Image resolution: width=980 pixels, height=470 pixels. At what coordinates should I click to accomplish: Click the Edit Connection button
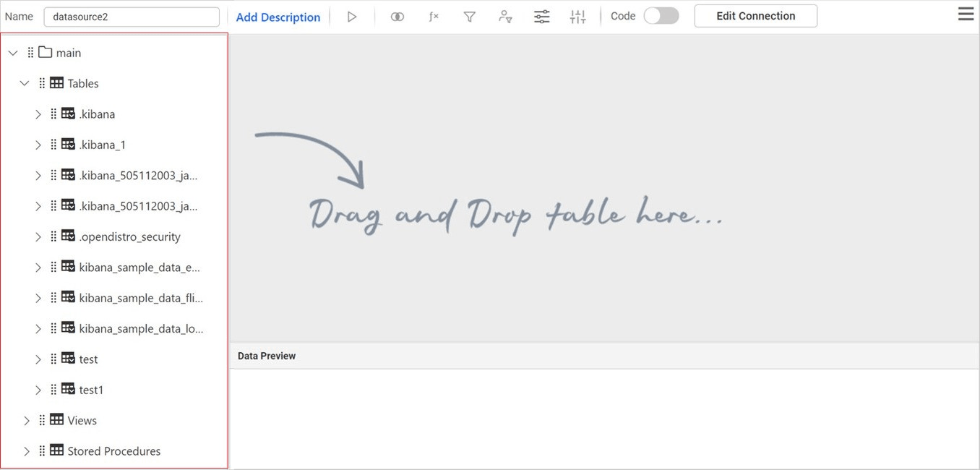click(756, 16)
